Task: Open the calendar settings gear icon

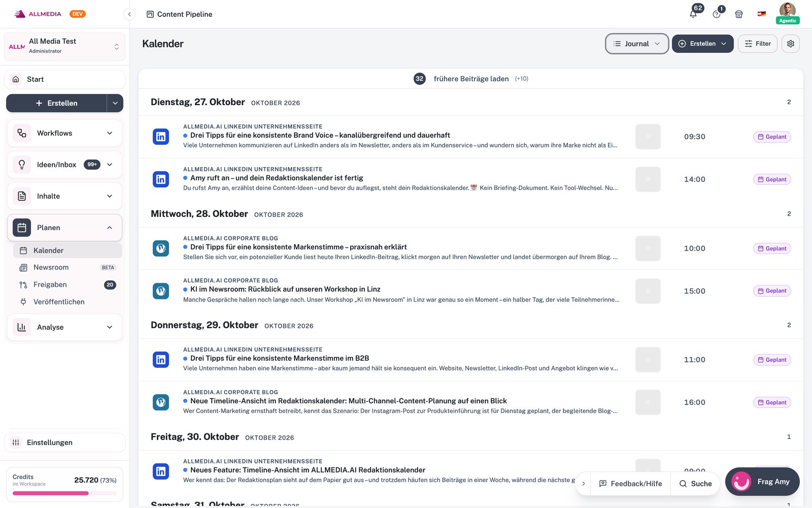Action: pyautogui.click(x=791, y=44)
